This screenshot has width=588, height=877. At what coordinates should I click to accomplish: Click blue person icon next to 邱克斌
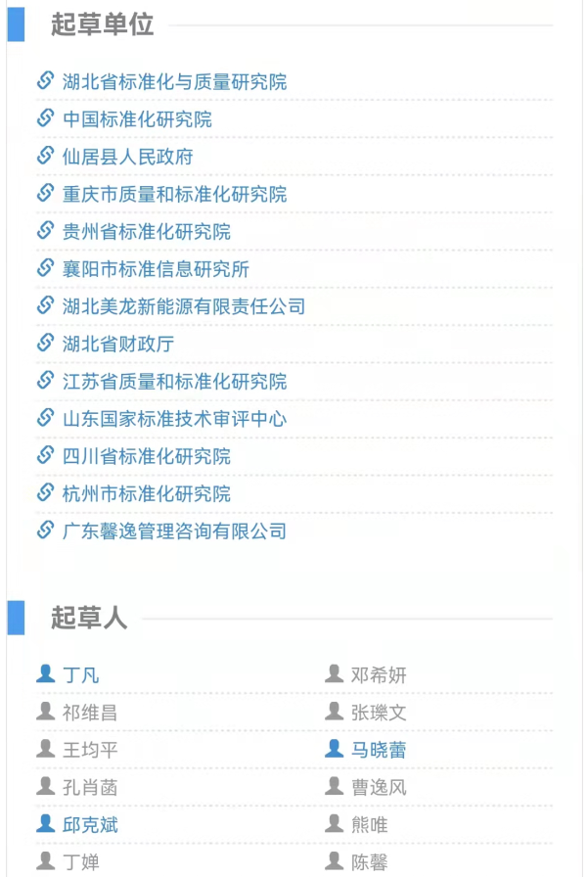[x=45, y=823]
